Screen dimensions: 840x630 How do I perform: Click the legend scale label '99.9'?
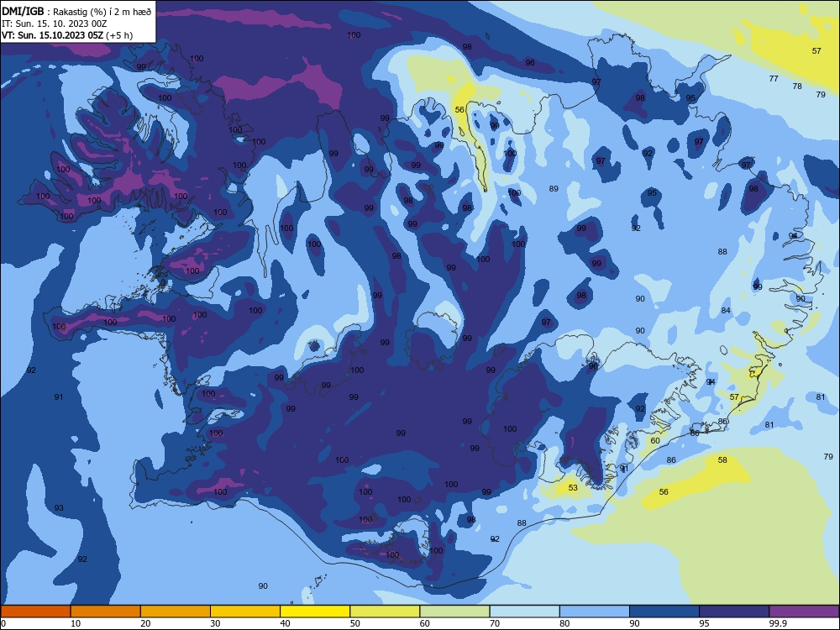(x=778, y=623)
